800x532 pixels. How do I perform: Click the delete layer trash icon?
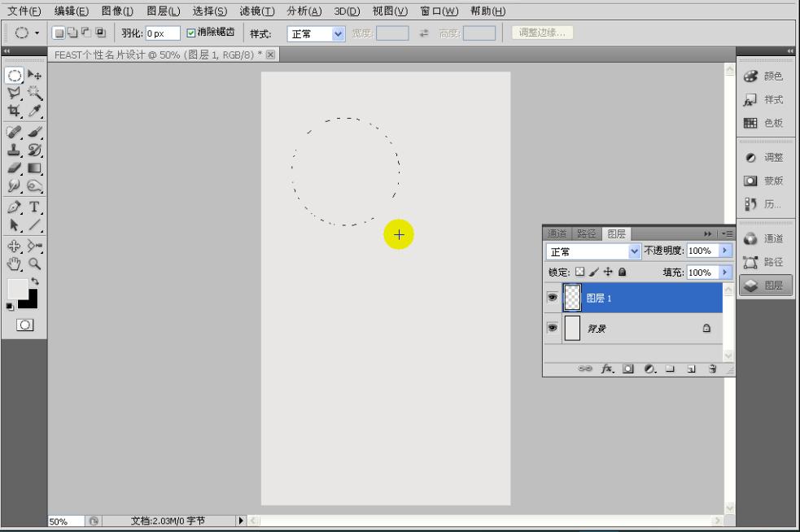712,368
